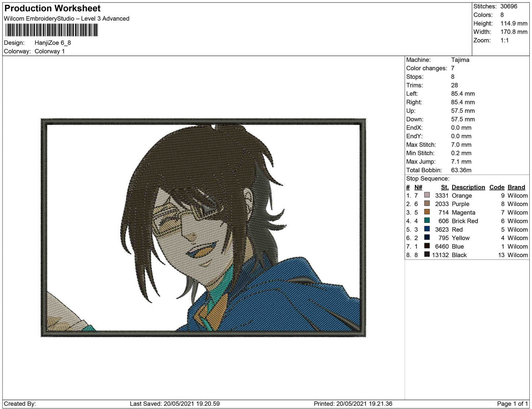Click the EndY value

461,136
